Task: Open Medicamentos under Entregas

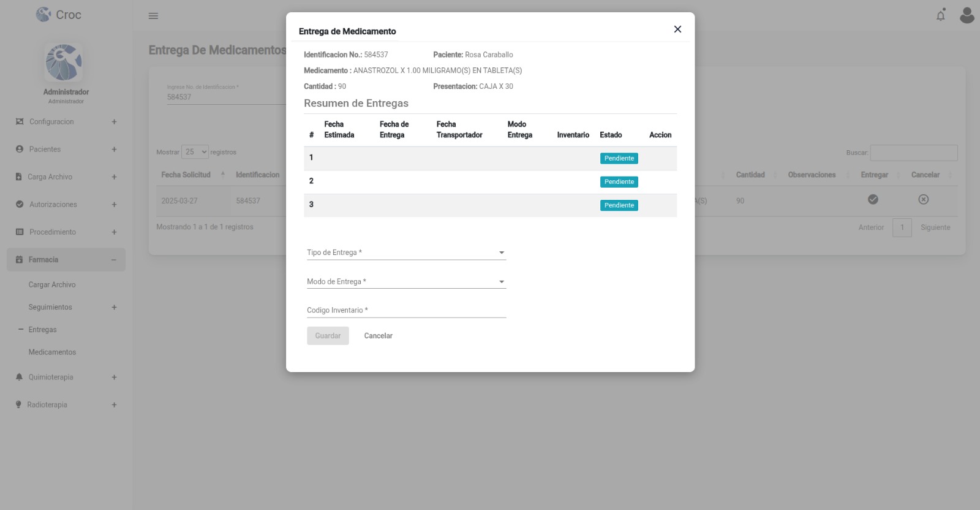Action: tap(52, 352)
